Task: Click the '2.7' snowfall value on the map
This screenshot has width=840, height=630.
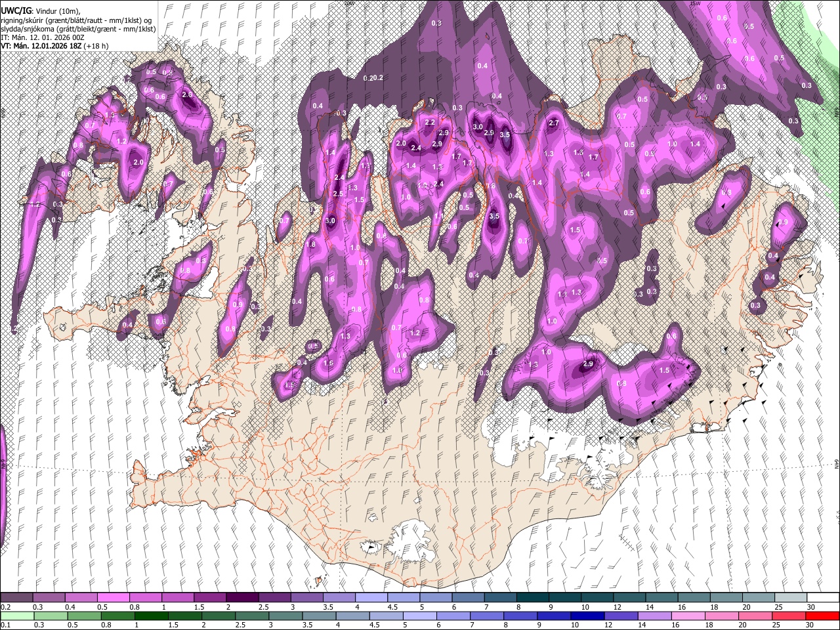Action: [553, 123]
